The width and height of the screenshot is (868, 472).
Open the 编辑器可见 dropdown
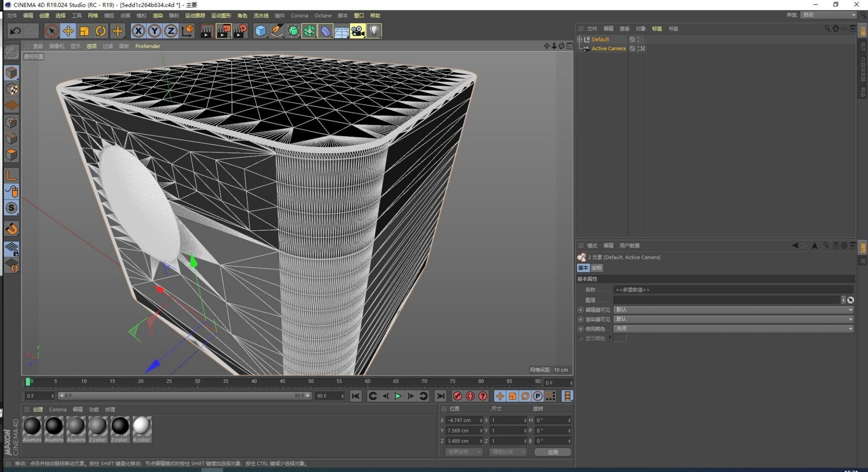pyautogui.click(x=733, y=310)
